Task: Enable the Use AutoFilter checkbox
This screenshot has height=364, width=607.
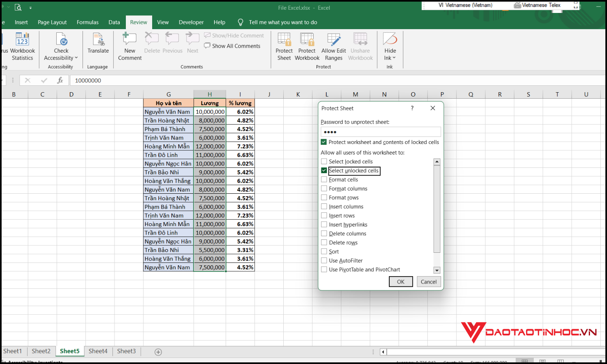Action: (324, 260)
